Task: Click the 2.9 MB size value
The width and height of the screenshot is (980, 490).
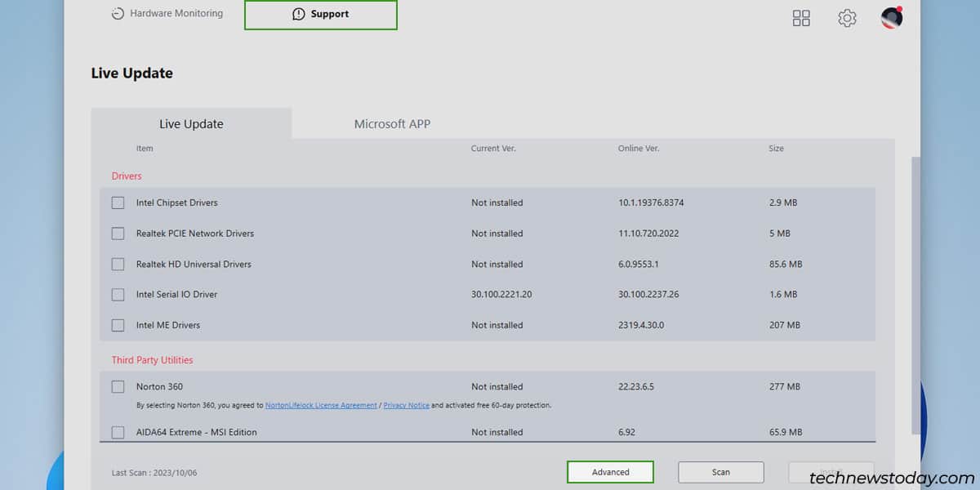Action: click(x=783, y=203)
